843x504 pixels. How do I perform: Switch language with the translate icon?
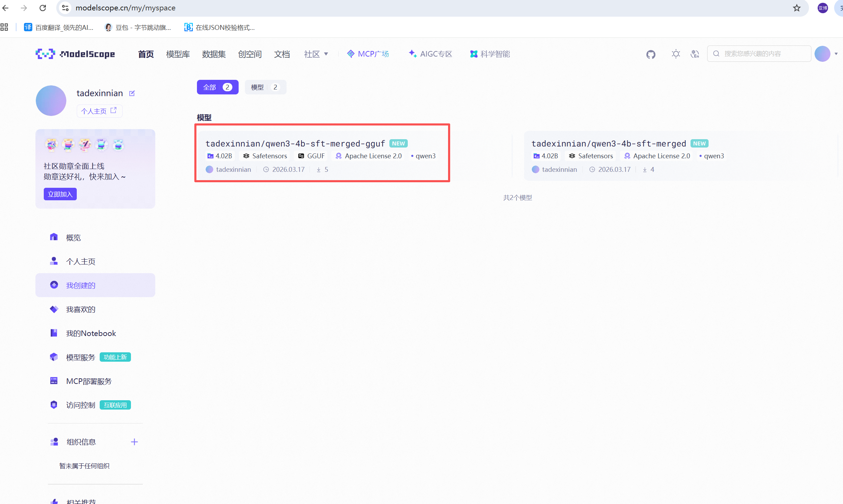695,54
